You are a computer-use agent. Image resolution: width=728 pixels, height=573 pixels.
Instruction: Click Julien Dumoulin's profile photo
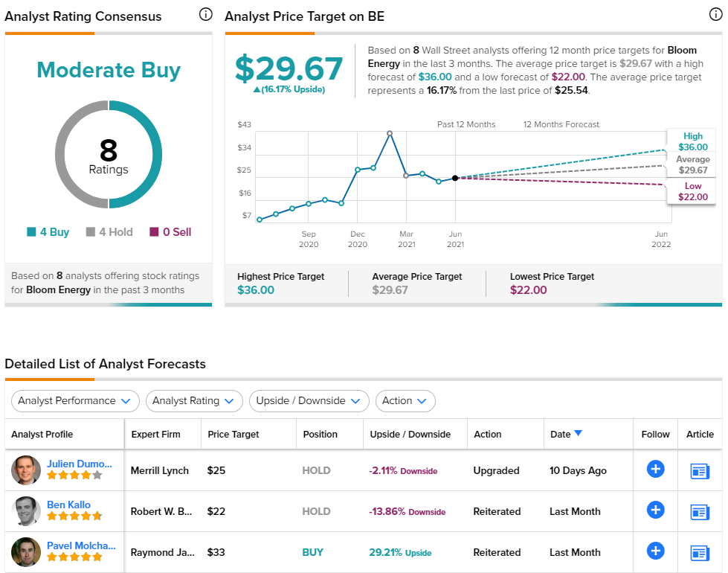[26, 470]
